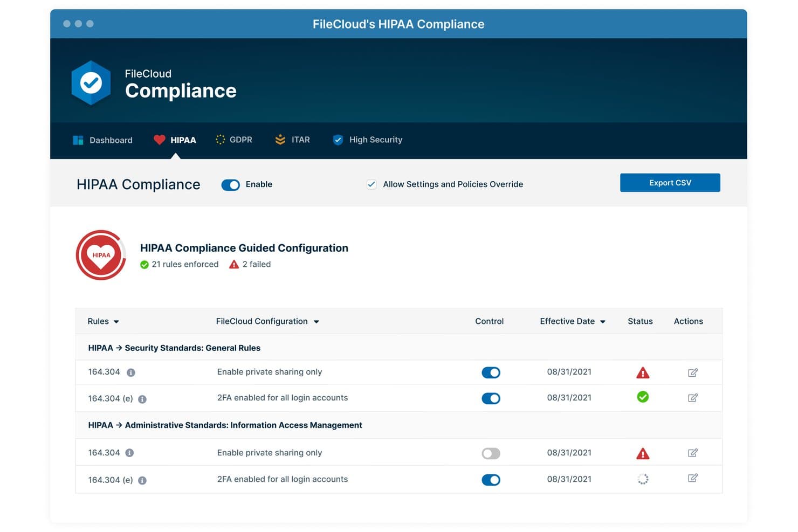Click 2FA enabled text under General Rules

click(283, 398)
